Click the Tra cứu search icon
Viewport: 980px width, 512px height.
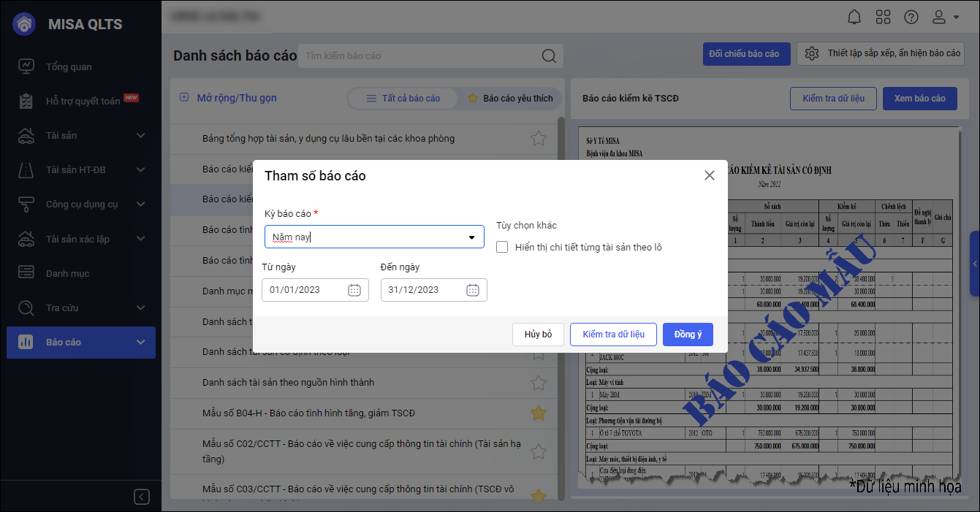pos(26,307)
